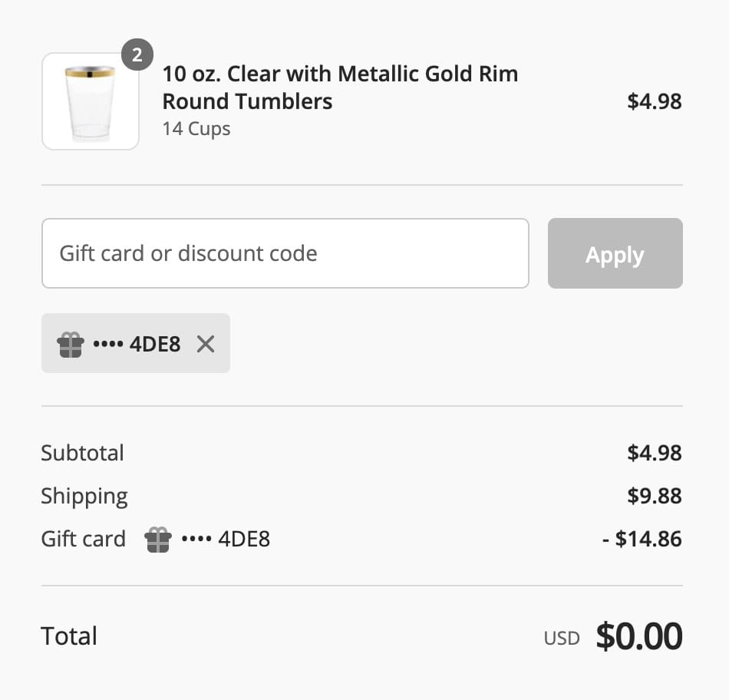
Task: Click the Total label
Action: pyautogui.click(x=69, y=636)
